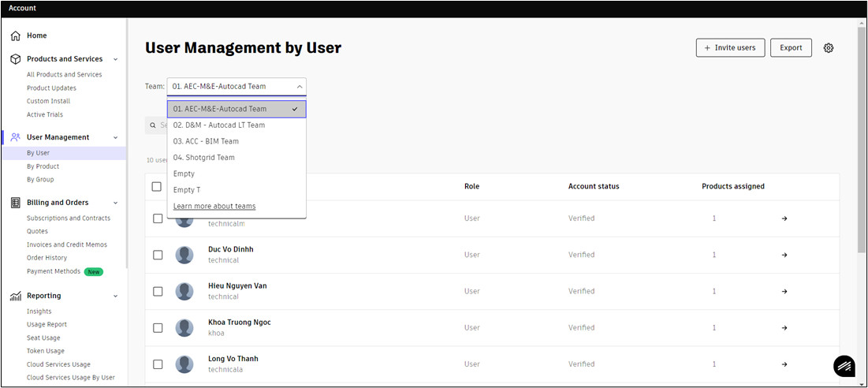Image resolution: width=868 pixels, height=388 pixels.
Task: Click the User Management people icon
Action: [x=16, y=137]
